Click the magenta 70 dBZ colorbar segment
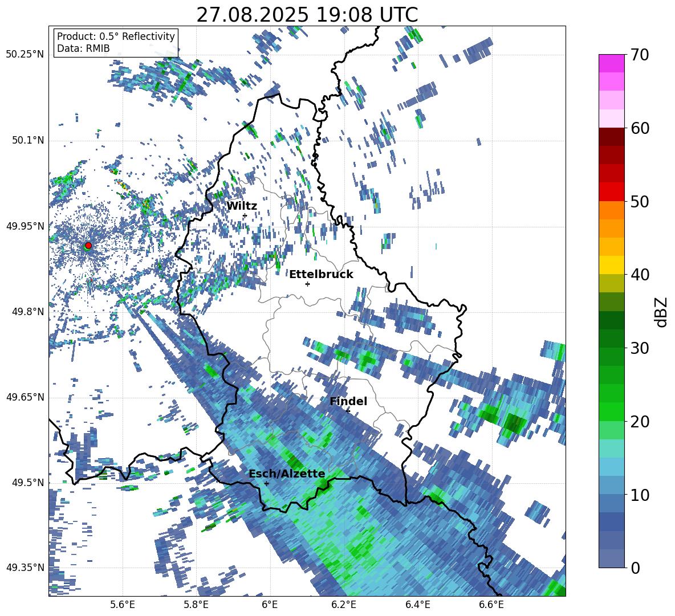This screenshot has width=675, height=616. [611, 63]
